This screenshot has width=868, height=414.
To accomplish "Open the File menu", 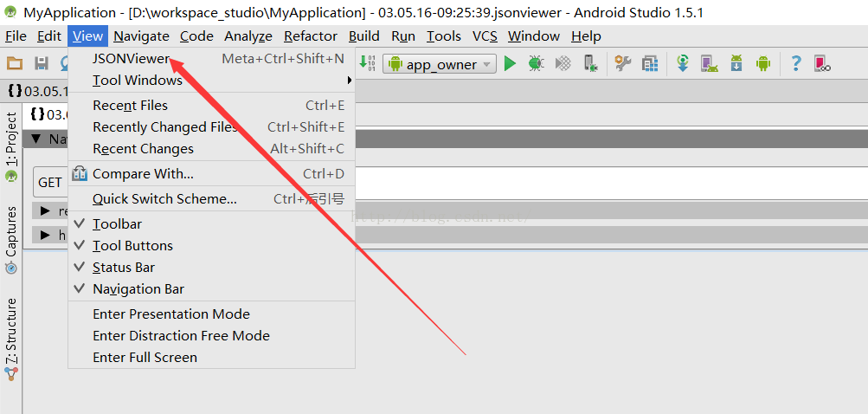I will 16,36.
